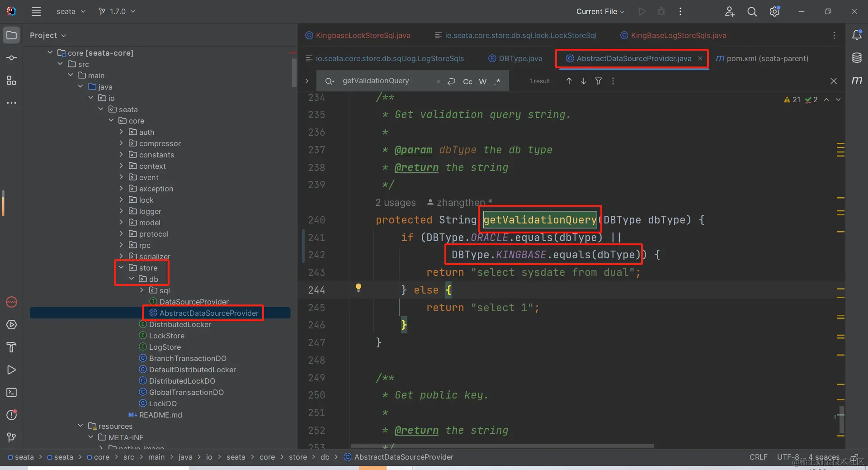Collapse the store package
Image resolution: width=868 pixels, height=470 pixels.
click(x=121, y=267)
